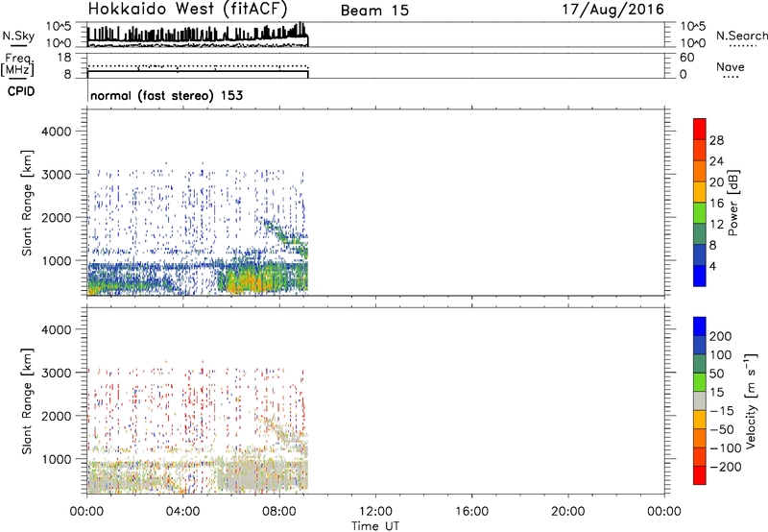
Task: Select the "Beam 15" label
Action: pyautogui.click(x=374, y=11)
